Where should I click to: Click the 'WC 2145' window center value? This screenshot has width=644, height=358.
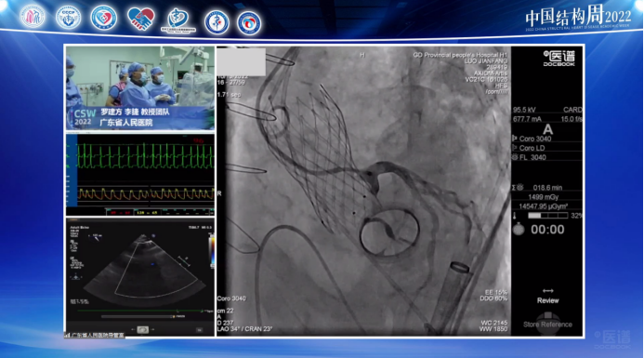(x=494, y=323)
